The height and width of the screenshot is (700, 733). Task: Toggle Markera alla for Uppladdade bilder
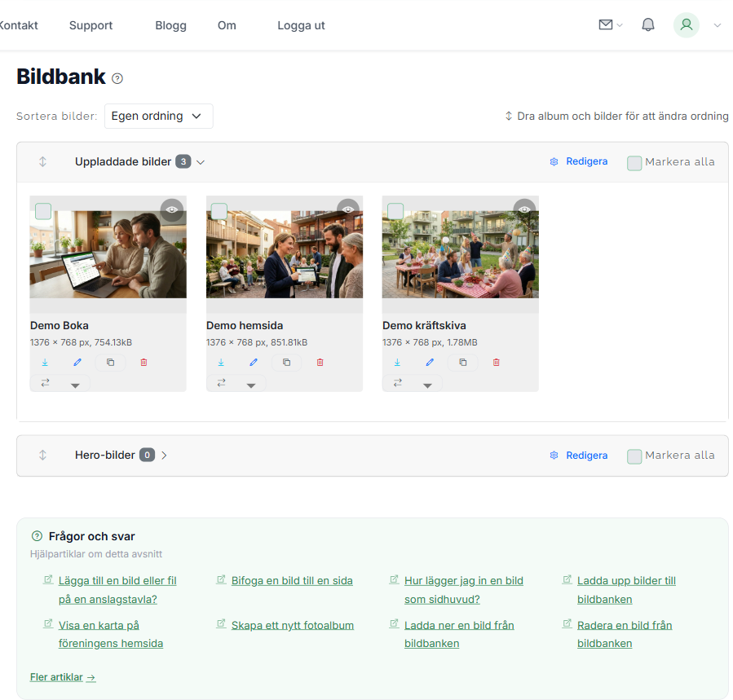tap(634, 163)
